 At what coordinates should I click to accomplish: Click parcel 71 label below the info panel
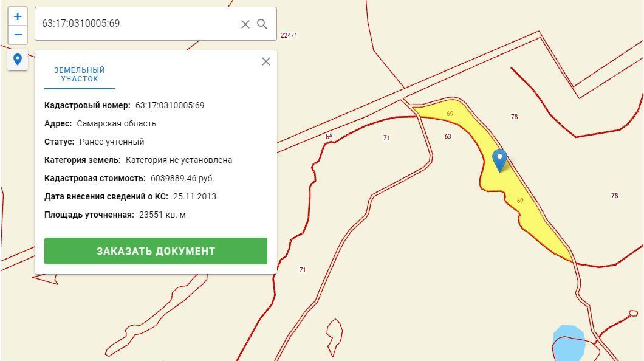[x=303, y=270]
